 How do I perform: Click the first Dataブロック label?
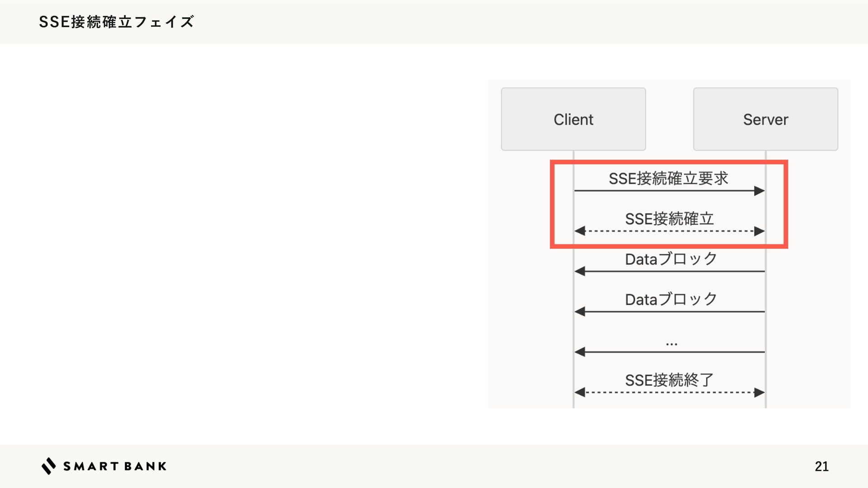[671, 259]
